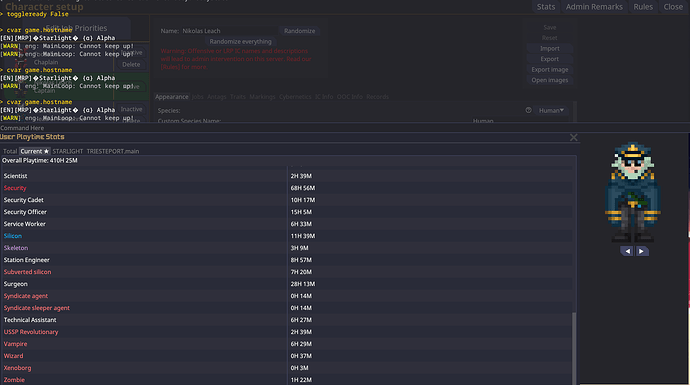Select the Zombie row
This screenshot has height=385, width=690.
pos(287,380)
